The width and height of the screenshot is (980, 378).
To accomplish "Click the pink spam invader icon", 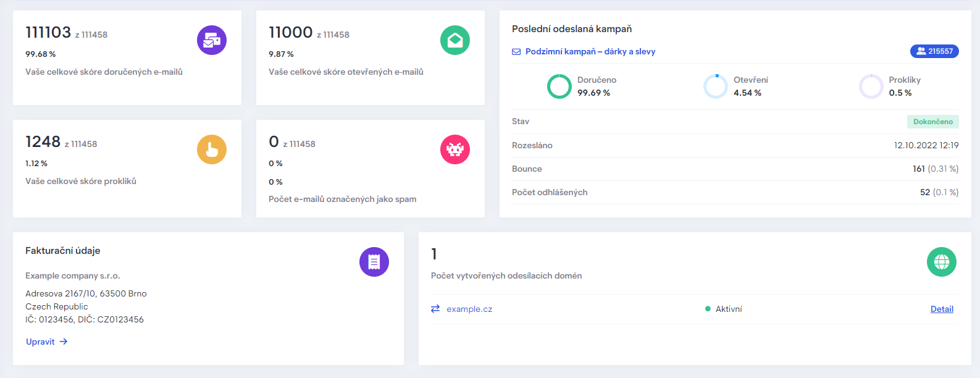I will coord(455,149).
